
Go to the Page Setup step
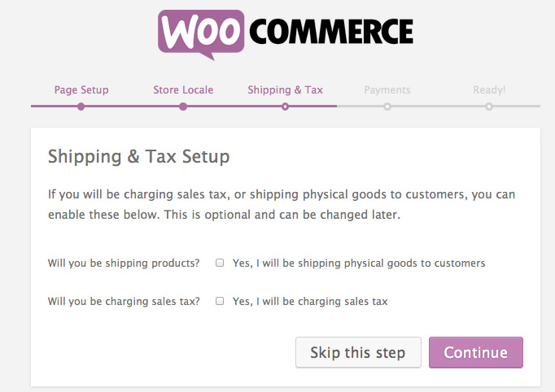(x=81, y=89)
